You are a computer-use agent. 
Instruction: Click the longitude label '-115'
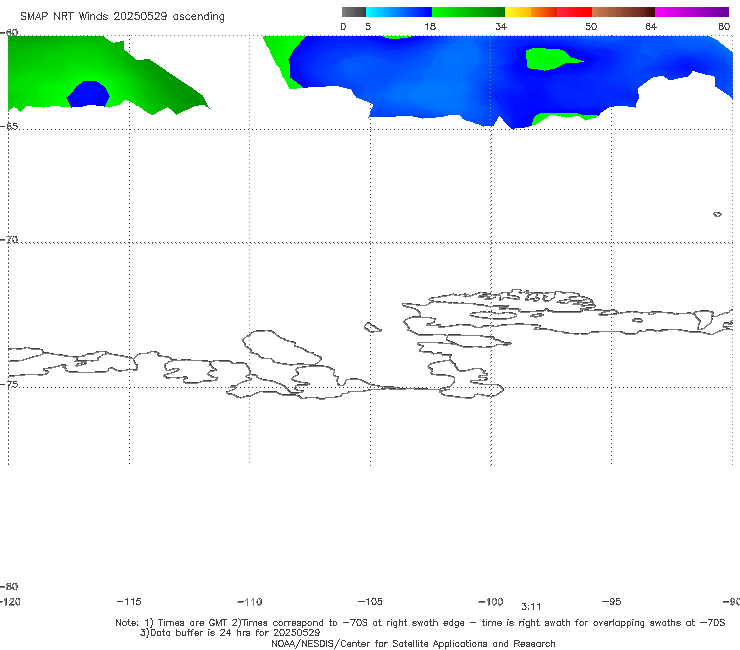coord(129,601)
